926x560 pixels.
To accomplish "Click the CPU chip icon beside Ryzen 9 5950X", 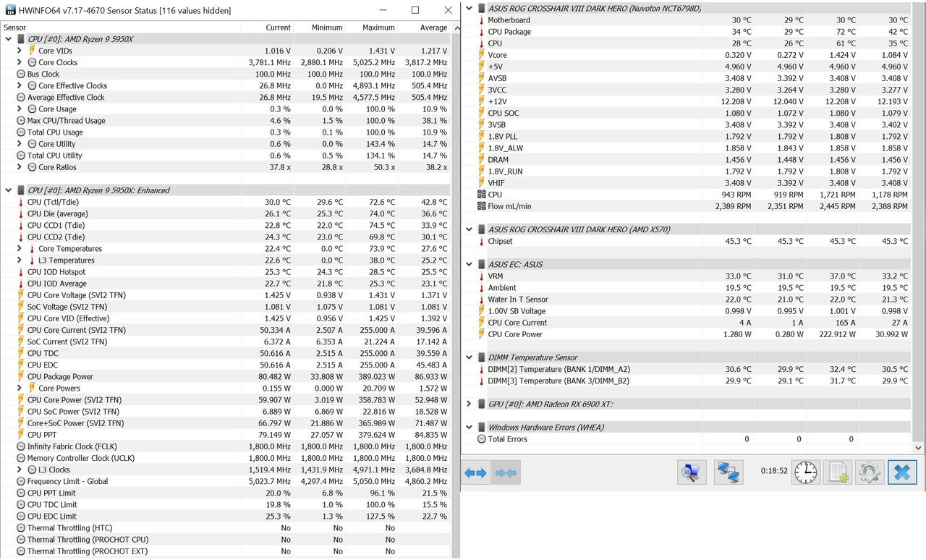I will (20, 39).
